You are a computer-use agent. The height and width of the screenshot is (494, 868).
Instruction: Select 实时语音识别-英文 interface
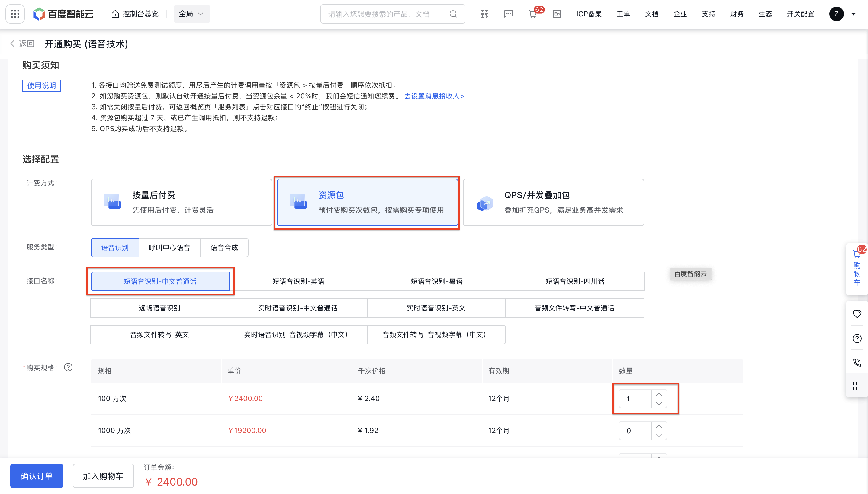[x=436, y=308]
